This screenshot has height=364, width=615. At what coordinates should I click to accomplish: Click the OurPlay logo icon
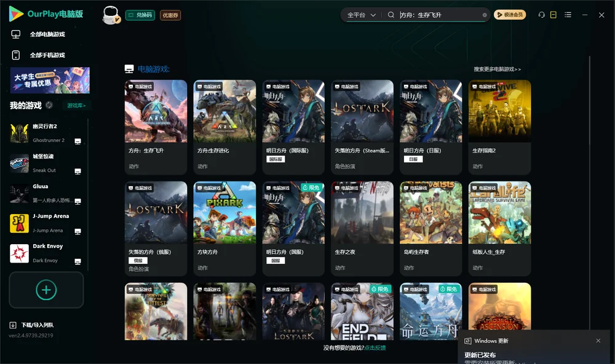[16, 14]
